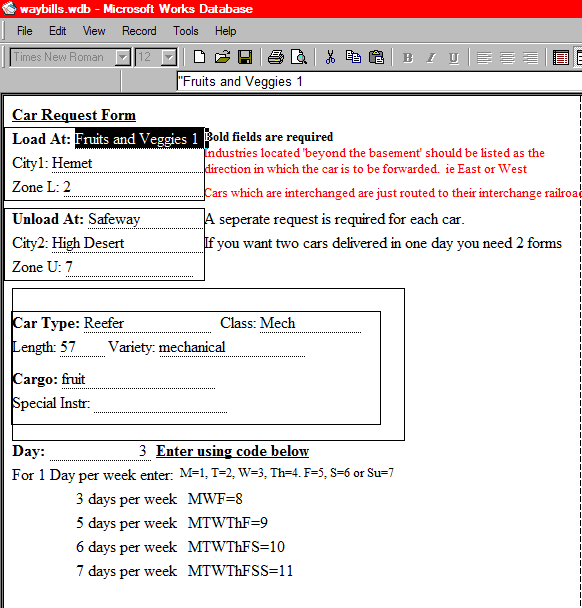Click the 'MTWThFSS=11' code text

pos(240,571)
